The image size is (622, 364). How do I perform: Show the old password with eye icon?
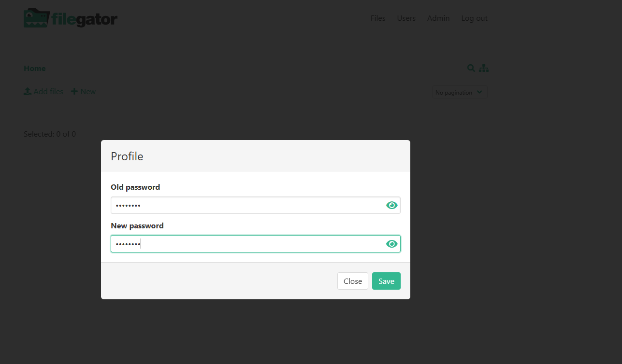coord(392,205)
